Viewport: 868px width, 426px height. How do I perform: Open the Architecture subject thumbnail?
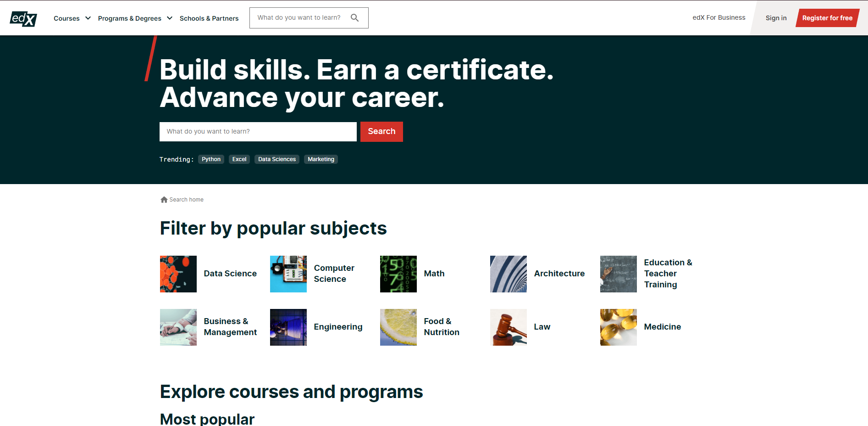[509, 274]
